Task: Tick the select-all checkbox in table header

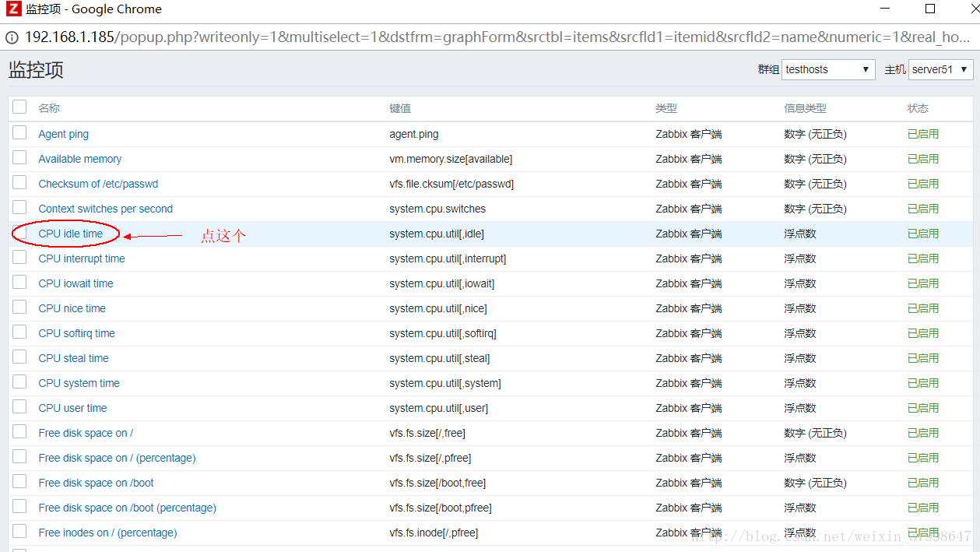Action: tap(19, 107)
